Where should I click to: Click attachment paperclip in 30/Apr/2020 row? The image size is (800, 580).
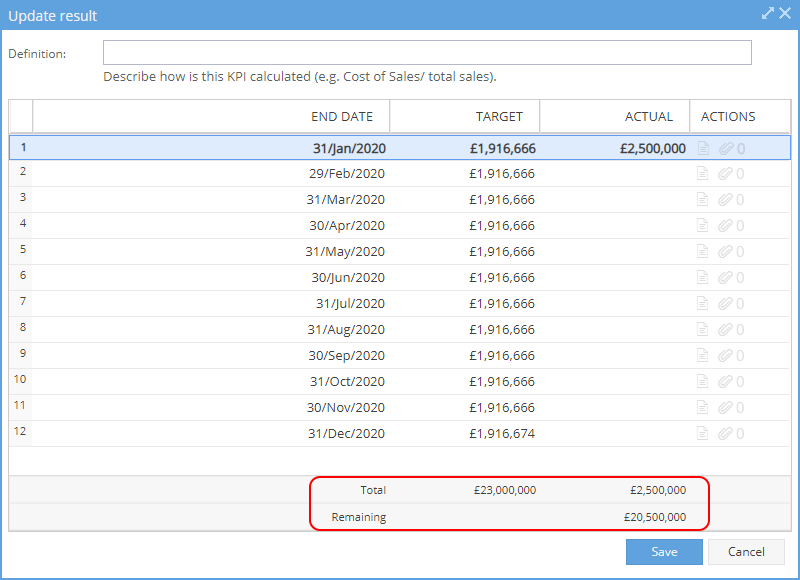point(726,225)
